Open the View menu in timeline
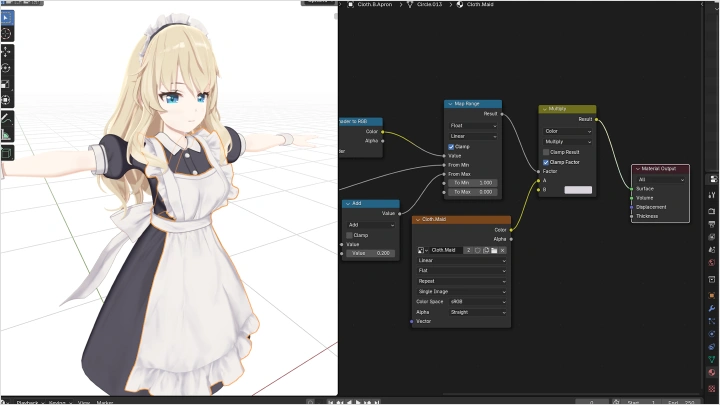This screenshot has width=720, height=405. [x=84, y=402]
